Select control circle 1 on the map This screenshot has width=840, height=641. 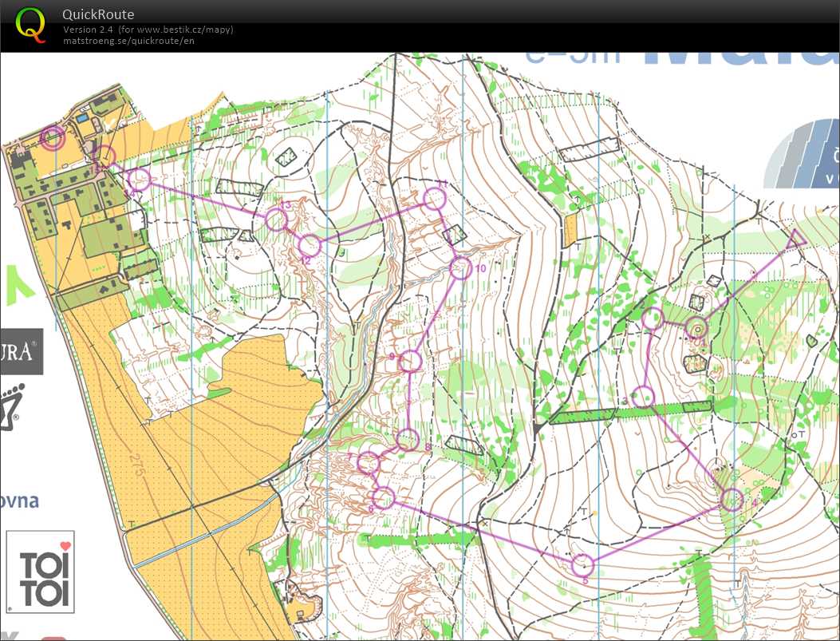(696, 327)
